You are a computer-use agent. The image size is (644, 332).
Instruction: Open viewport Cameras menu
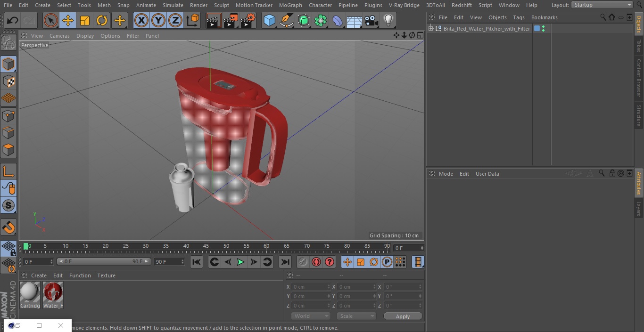coord(59,36)
